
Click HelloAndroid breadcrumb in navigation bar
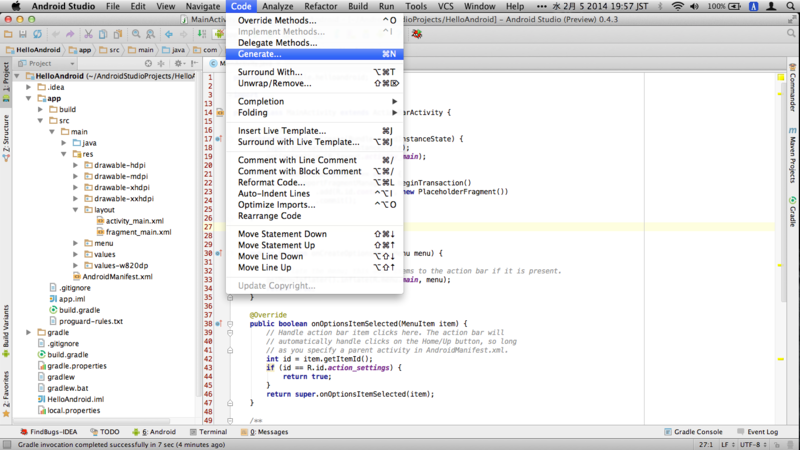(33, 49)
